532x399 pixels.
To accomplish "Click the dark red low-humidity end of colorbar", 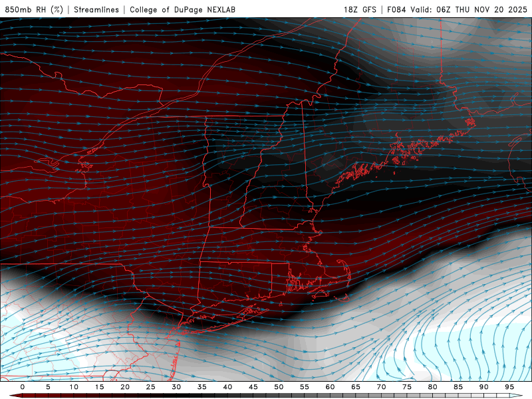I will (x=15, y=396).
